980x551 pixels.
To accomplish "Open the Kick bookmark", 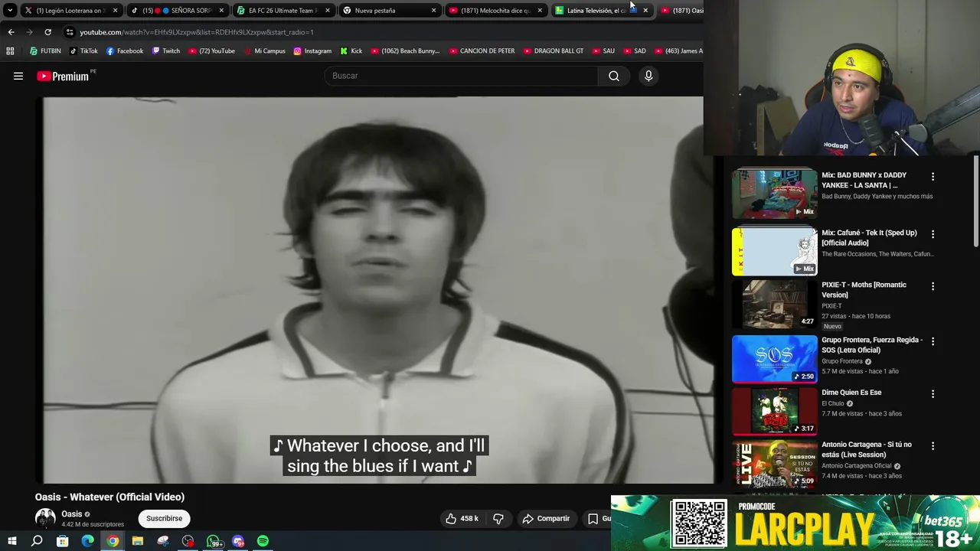I will 351,51.
